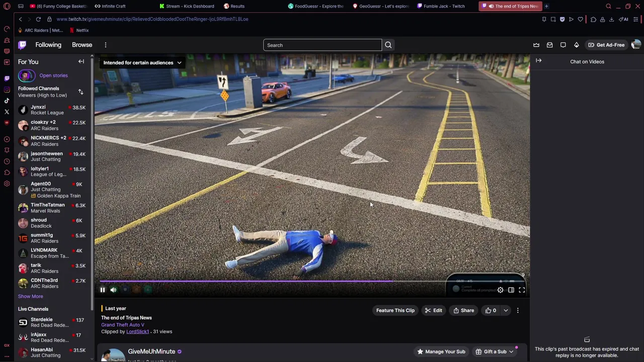Open GiveMeUhMinute channel name
The image size is (644, 362).
coord(151,351)
